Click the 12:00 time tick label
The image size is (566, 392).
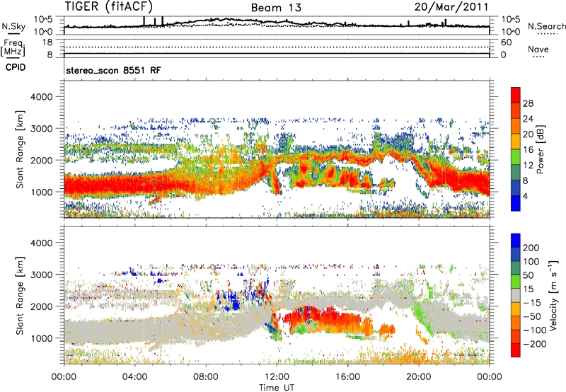pyautogui.click(x=277, y=377)
